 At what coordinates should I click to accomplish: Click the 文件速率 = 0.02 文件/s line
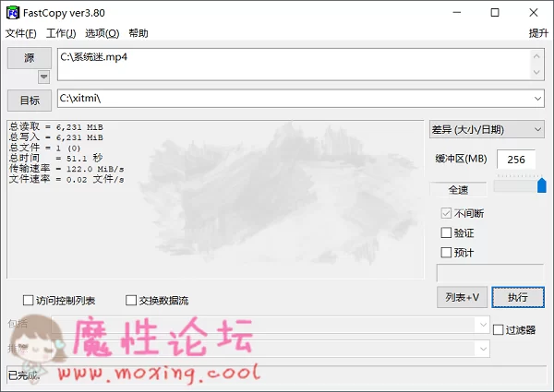coord(66,179)
